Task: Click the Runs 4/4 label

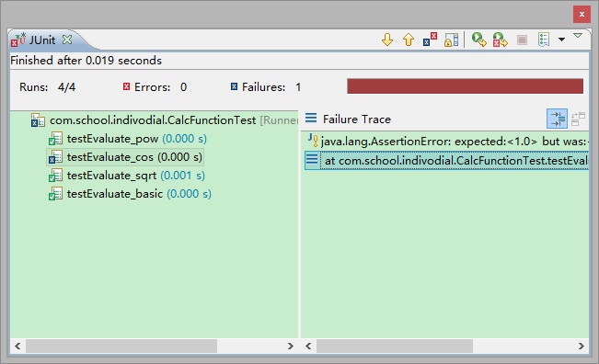Action: click(x=47, y=87)
